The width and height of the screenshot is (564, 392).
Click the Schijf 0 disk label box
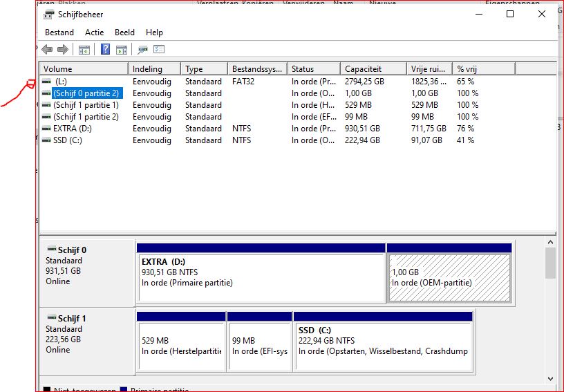tap(87, 271)
